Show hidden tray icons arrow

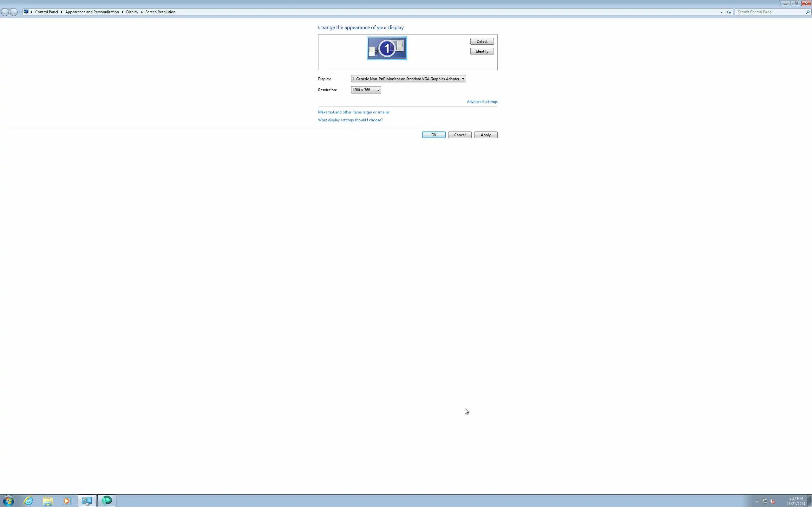pyautogui.click(x=757, y=501)
